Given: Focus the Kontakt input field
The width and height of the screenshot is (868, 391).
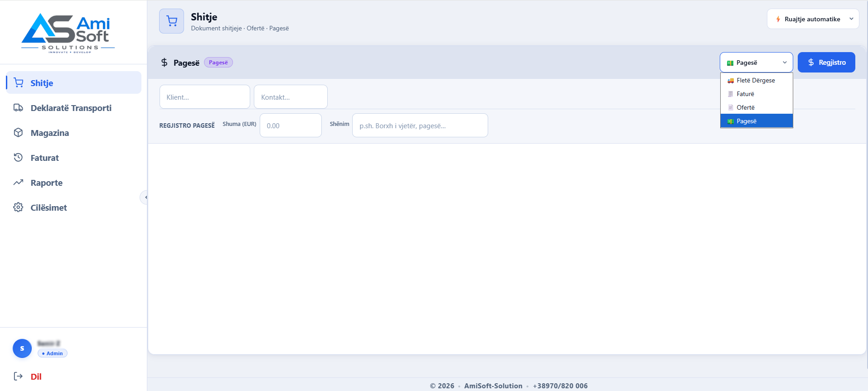Looking at the screenshot, I should pyautogui.click(x=291, y=97).
